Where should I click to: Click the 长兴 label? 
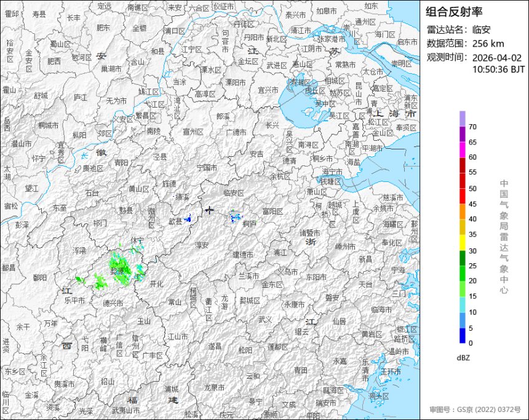[272, 125]
